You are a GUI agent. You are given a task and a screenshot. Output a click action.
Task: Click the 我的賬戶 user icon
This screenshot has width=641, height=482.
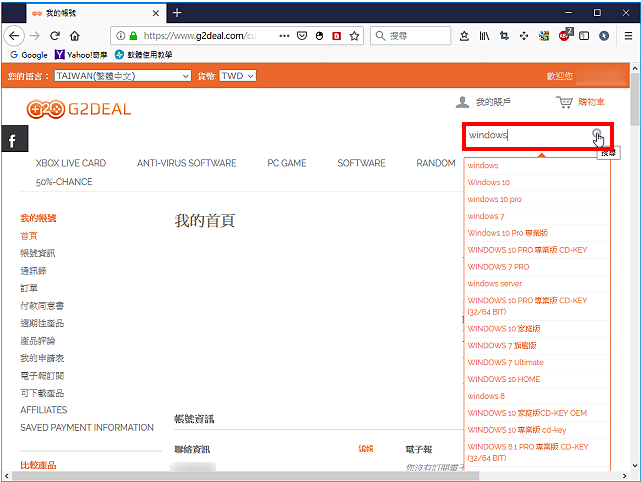click(462, 102)
